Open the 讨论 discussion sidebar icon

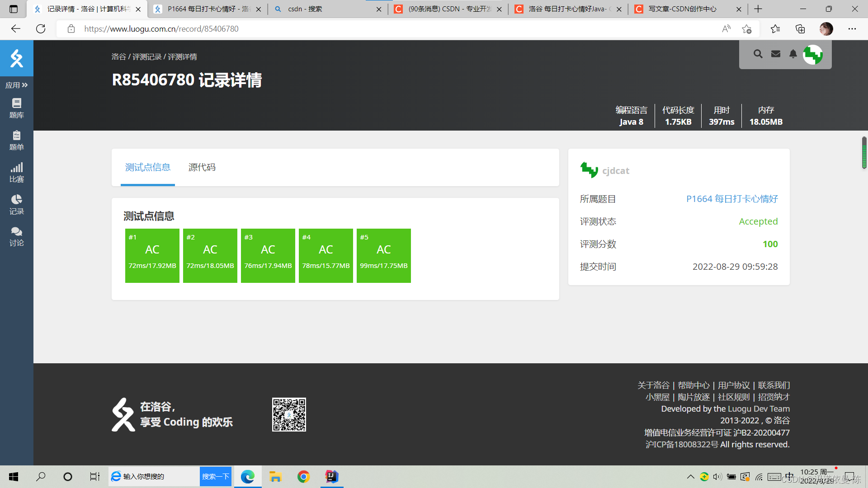16,236
